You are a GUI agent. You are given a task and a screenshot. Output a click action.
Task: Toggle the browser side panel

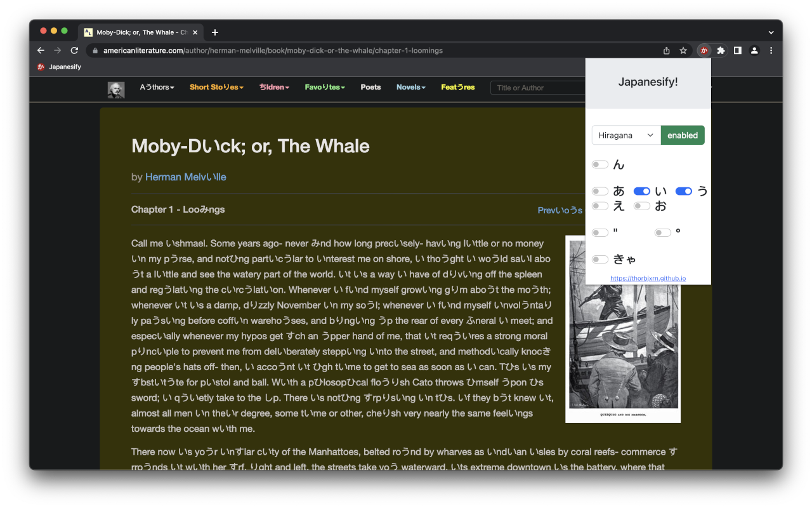click(x=738, y=51)
